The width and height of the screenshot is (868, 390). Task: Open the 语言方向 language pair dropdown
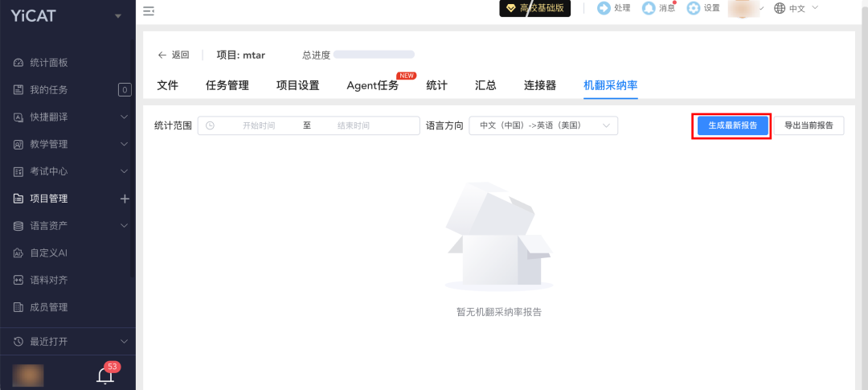tap(543, 125)
